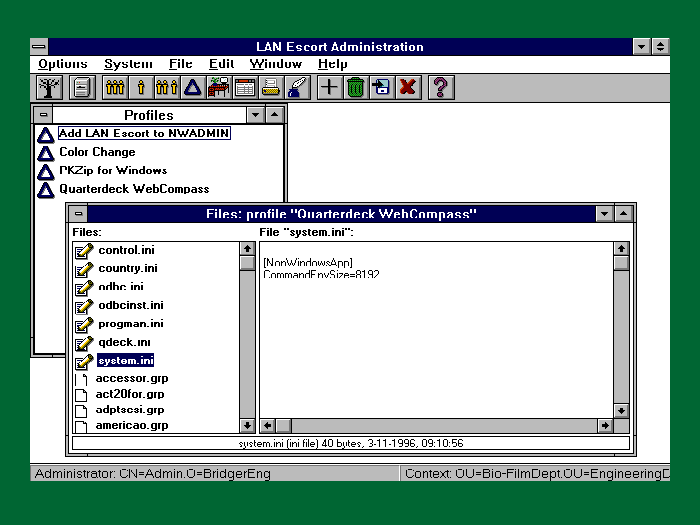Click the red X toolbar icon
Viewport: 700px width, 525px height.
pyautogui.click(x=408, y=87)
